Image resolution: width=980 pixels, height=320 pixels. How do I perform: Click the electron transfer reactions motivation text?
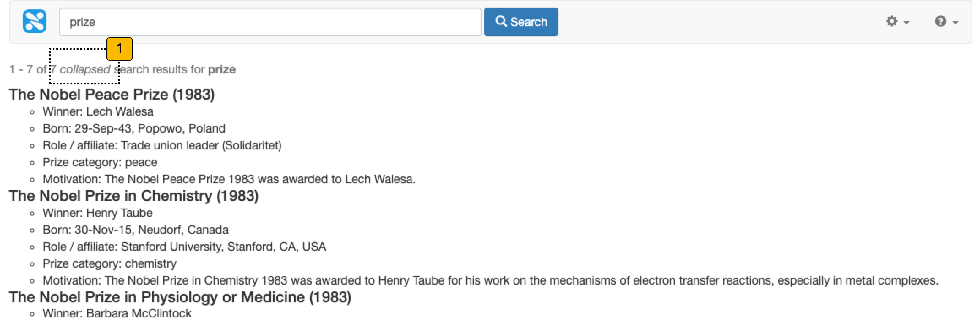click(x=490, y=281)
